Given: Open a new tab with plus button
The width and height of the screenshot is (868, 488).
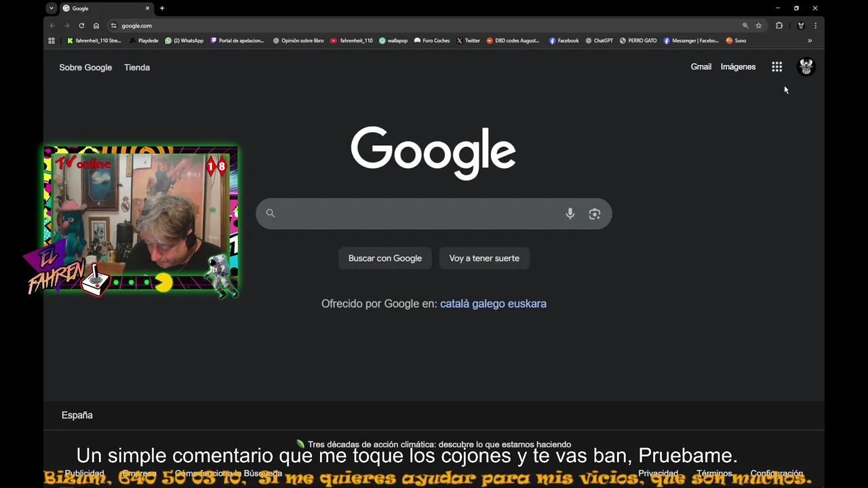Looking at the screenshot, I should point(162,8).
